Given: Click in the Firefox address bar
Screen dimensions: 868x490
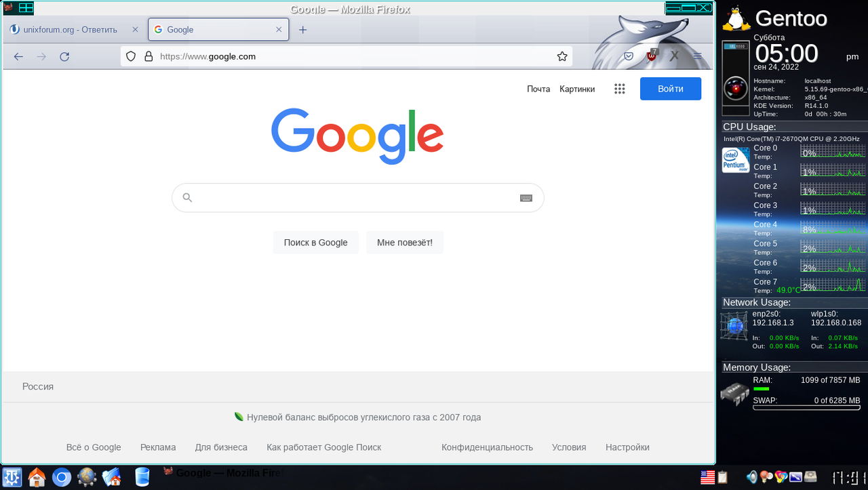Looking at the screenshot, I should pyautogui.click(x=347, y=57).
